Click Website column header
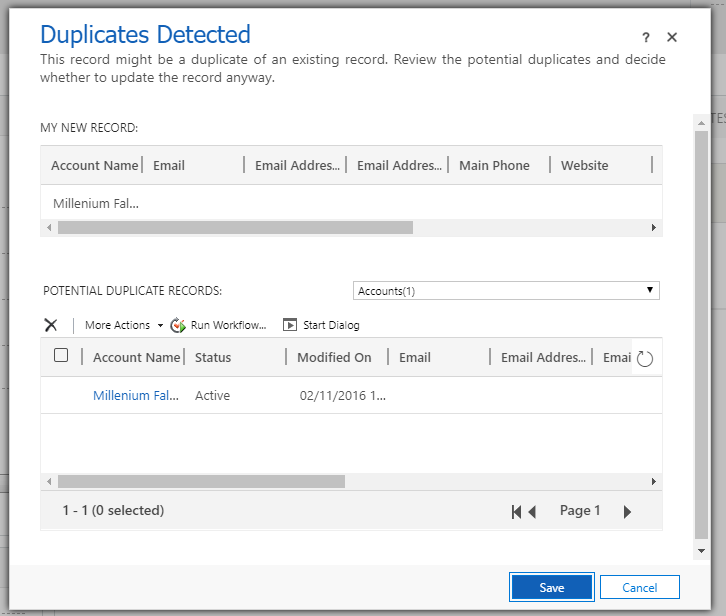 pos(584,165)
